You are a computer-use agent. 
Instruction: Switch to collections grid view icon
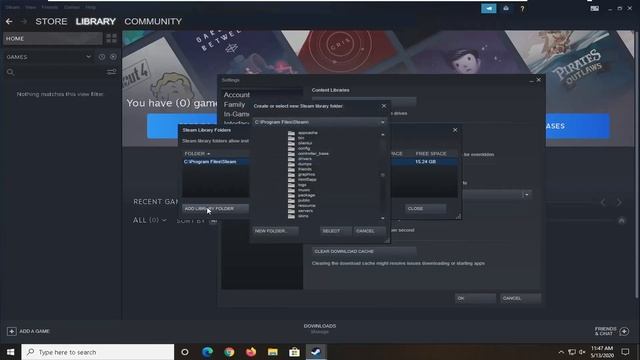[x=111, y=38]
